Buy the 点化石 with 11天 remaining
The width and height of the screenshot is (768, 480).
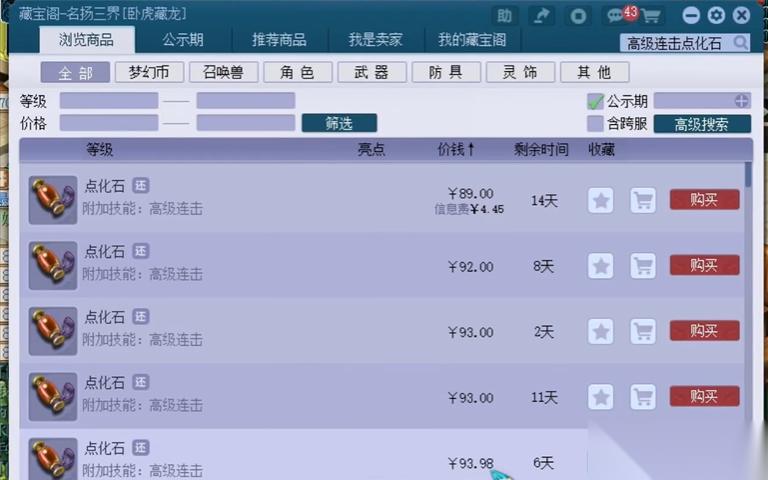[704, 396]
